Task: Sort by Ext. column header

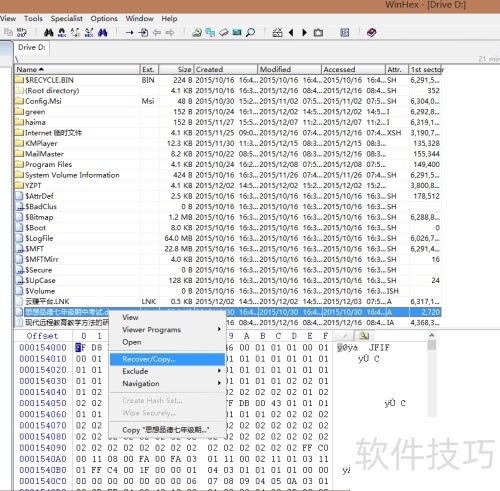Action: [x=149, y=69]
